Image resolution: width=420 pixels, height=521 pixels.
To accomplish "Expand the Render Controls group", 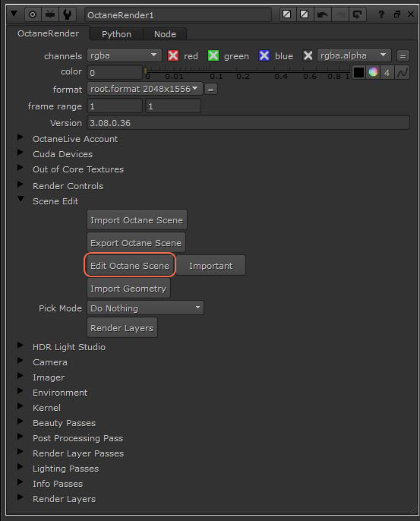I will [x=21, y=185].
